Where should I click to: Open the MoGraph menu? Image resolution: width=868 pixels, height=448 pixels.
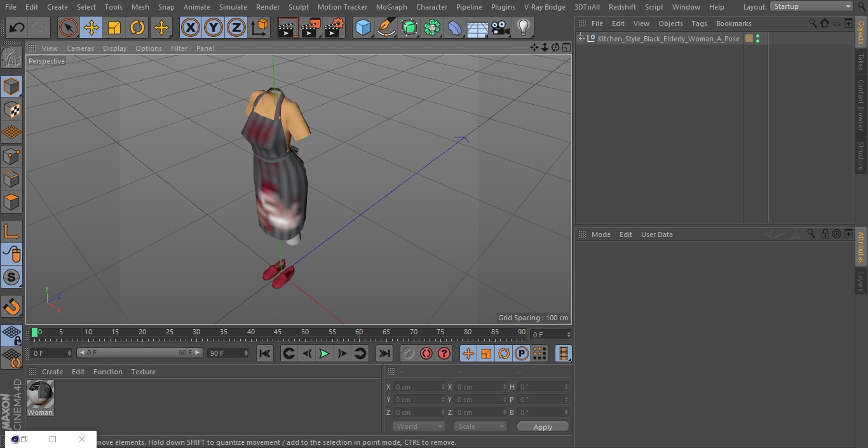(x=391, y=7)
